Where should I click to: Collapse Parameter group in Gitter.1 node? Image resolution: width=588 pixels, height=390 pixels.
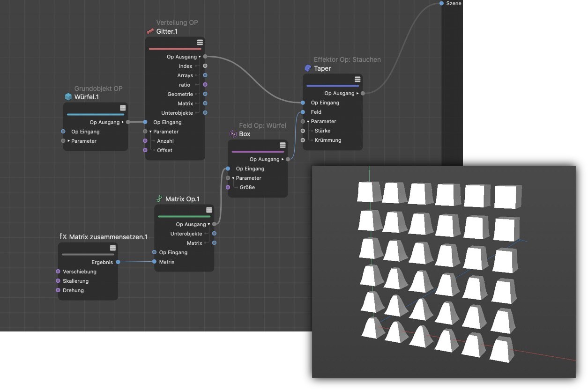tap(150, 132)
